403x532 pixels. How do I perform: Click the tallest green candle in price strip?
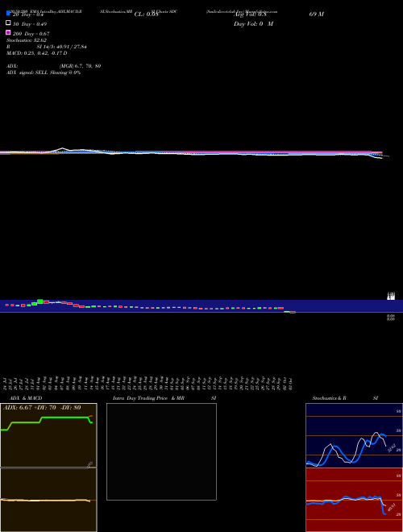pyautogui.click(x=40, y=301)
